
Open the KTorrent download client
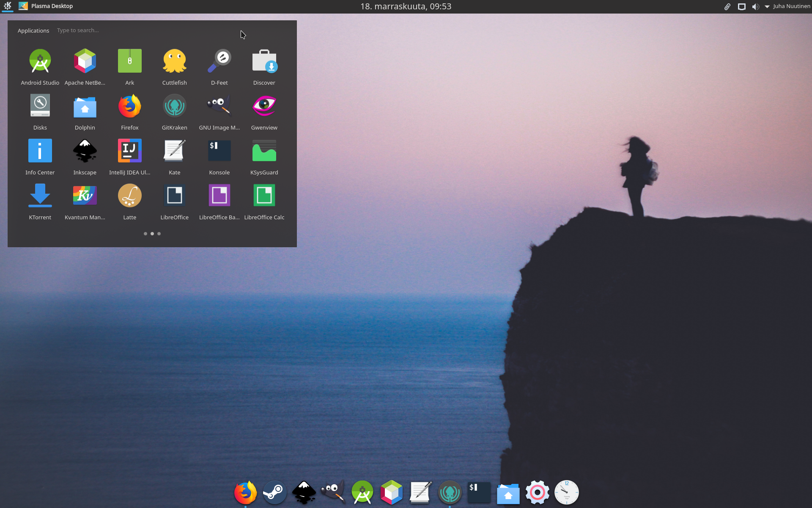click(x=40, y=202)
